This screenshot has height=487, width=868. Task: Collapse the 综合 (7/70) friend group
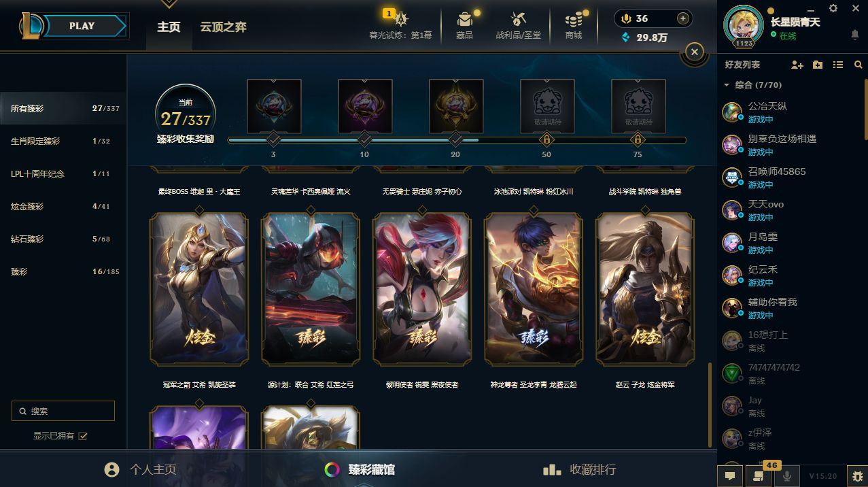pyautogui.click(x=727, y=85)
